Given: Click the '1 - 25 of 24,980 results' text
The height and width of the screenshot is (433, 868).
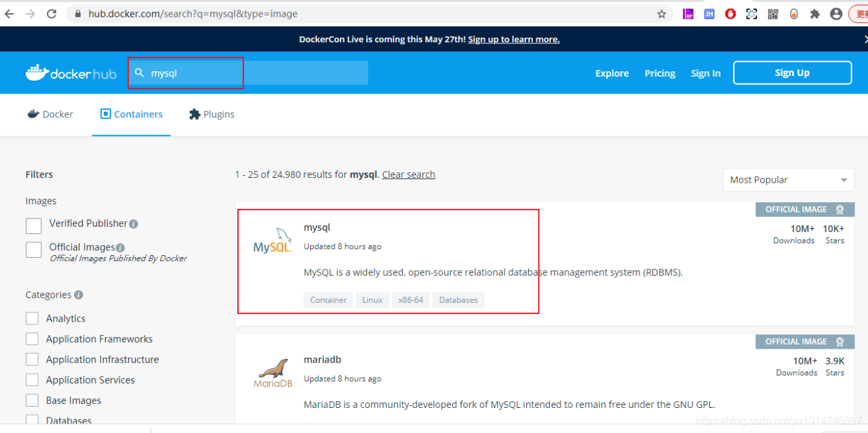Looking at the screenshot, I should click(291, 174).
